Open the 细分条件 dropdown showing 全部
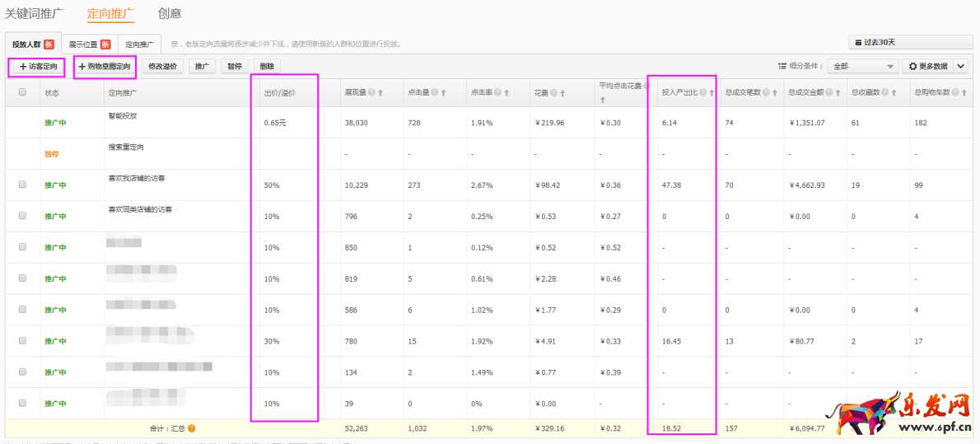Viewport: 980px width, 444px height. coord(863,66)
